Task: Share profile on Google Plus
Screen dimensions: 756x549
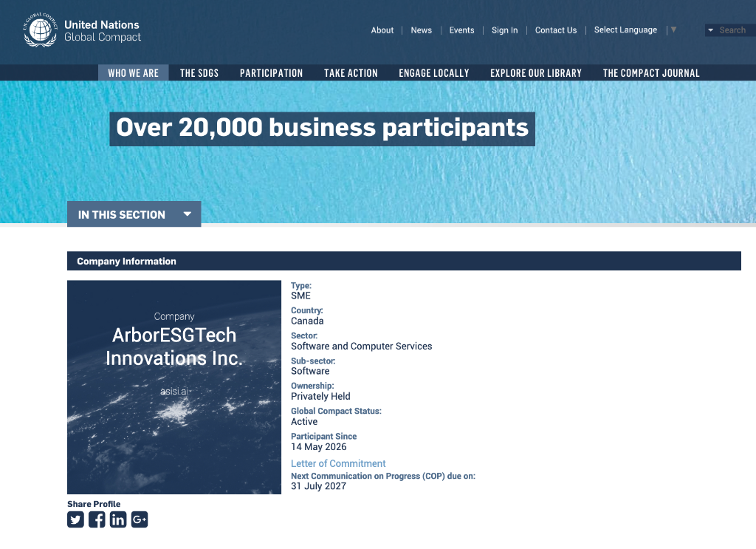Action: [x=140, y=519]
